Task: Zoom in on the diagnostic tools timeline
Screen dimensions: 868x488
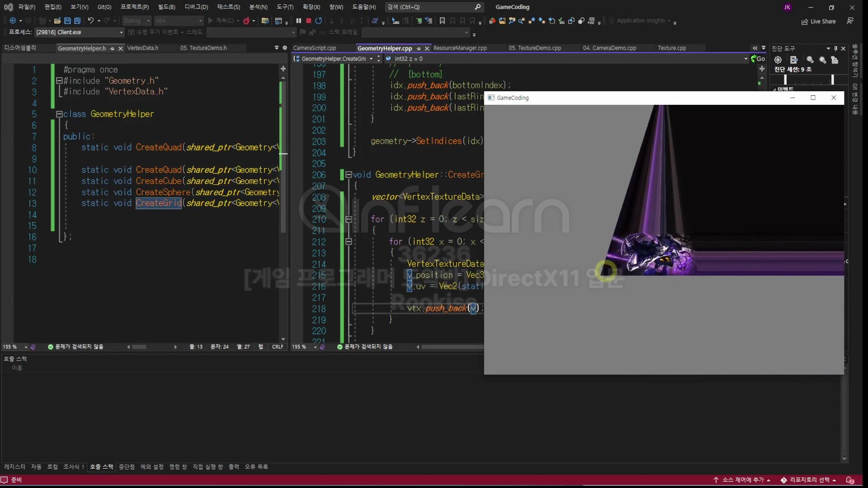Action: point(810,60)
